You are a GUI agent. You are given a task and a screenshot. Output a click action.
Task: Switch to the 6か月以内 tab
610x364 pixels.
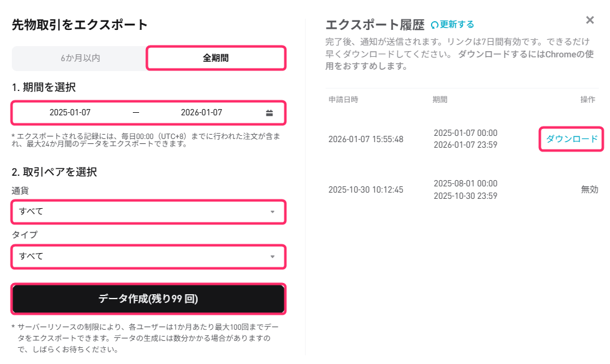[80, 58]
